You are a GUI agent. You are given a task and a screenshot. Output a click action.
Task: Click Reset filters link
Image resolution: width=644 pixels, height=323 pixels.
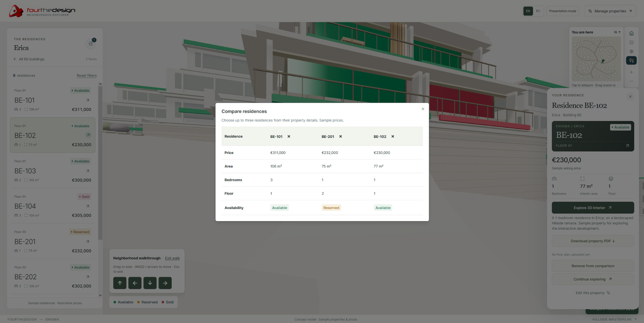(x=86, y=75)
